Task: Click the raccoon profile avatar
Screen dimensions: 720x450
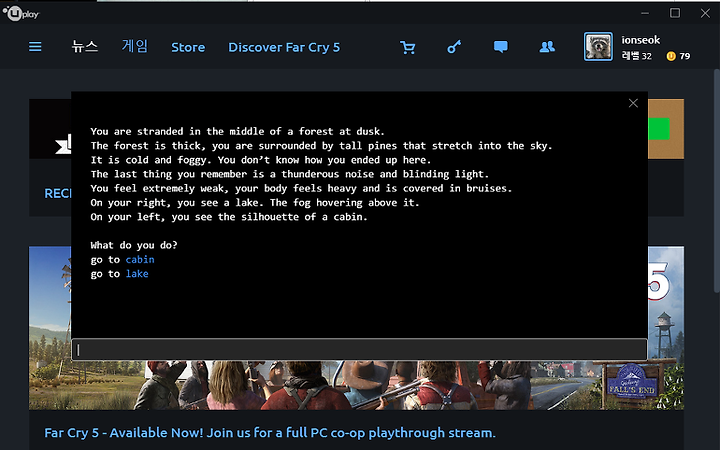Action: [x=598, y=46]
